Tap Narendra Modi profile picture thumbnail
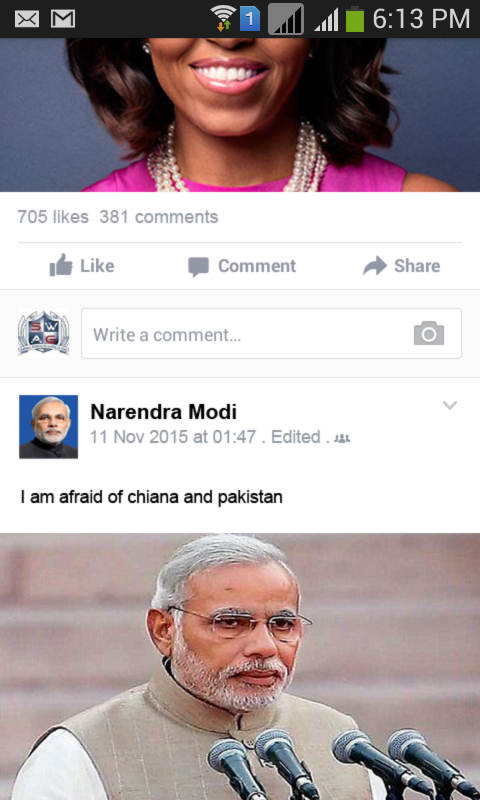This screenshot has width=480, height=800. [x=48, y=427]
